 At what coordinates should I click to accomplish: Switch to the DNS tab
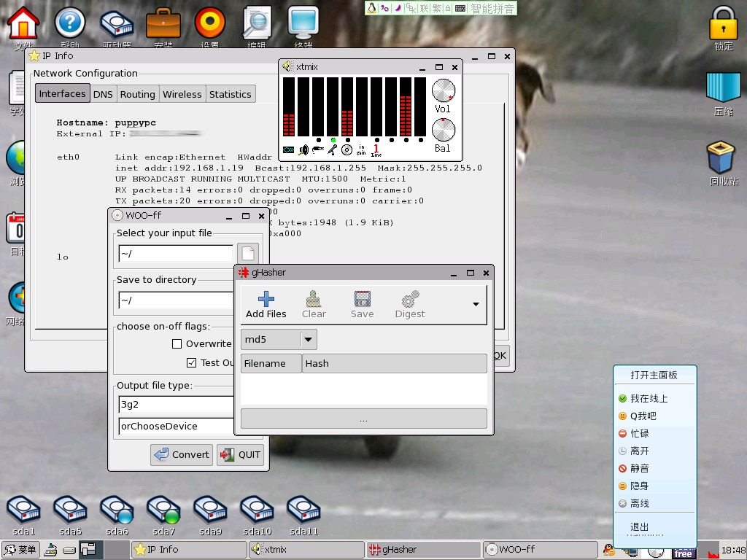tap(103, 94)
